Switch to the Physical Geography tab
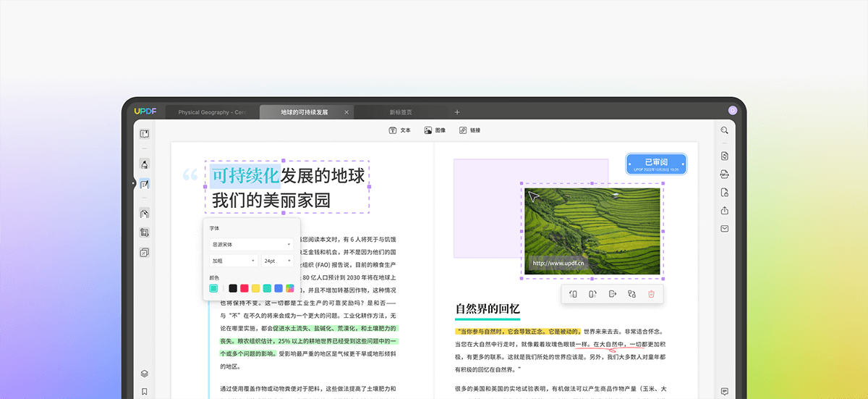The height and width of the screenshot is (399, 868). [x=213, y=112]
